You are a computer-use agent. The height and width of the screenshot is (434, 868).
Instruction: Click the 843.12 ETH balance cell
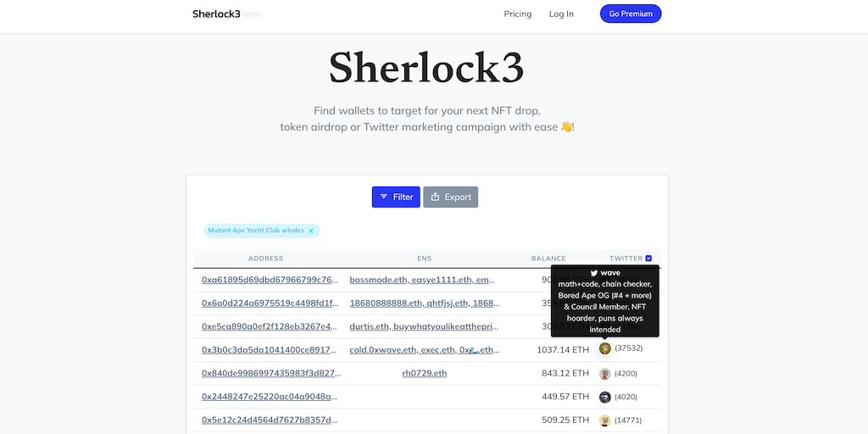click(565, 373)
